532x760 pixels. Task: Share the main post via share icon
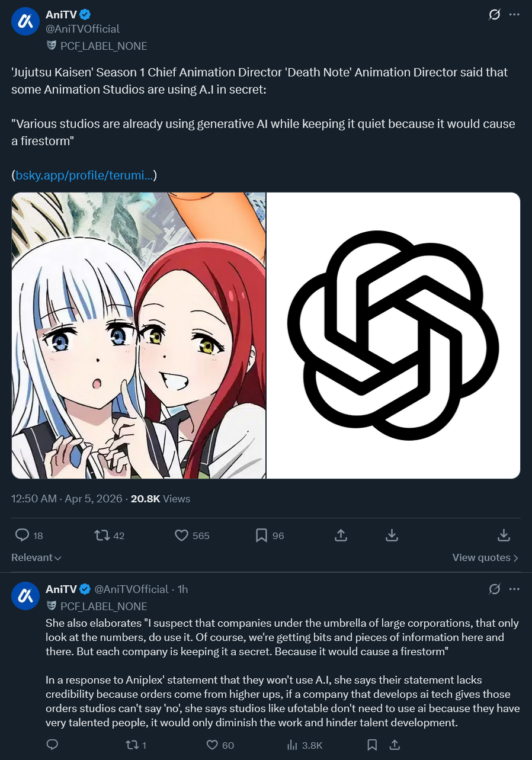(341, 535)
